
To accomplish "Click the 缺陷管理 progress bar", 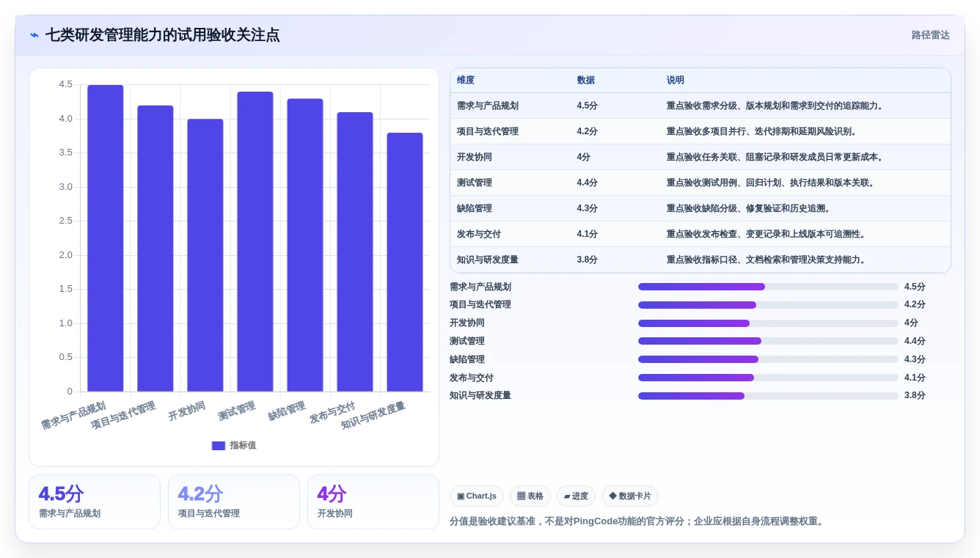I will (x=768, y=359).
